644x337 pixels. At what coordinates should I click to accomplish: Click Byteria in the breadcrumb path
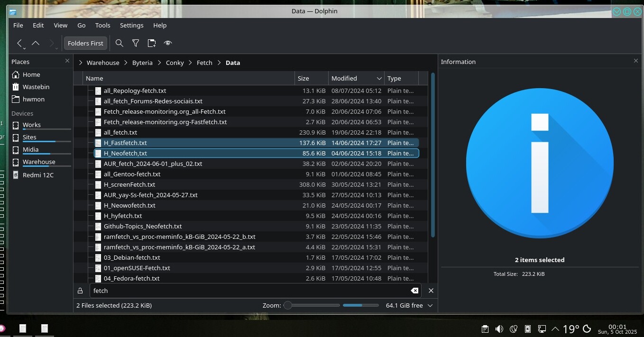[x=142, y=63]
